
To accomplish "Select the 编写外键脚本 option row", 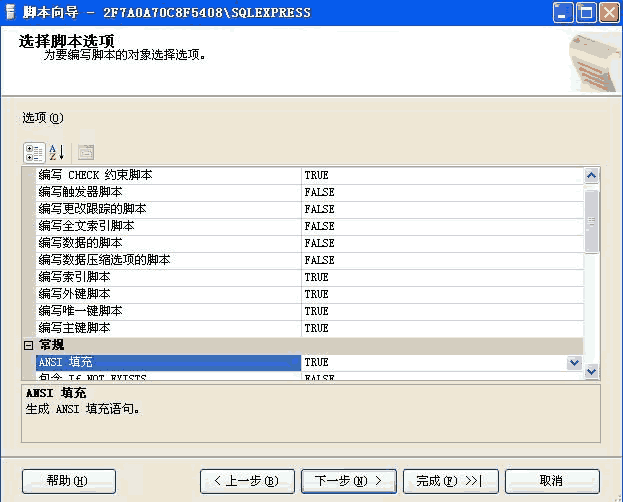I will point(165,294).
